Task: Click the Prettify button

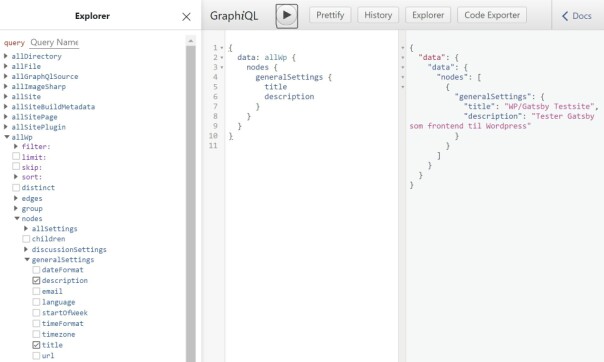Action: tap(330, 15)
